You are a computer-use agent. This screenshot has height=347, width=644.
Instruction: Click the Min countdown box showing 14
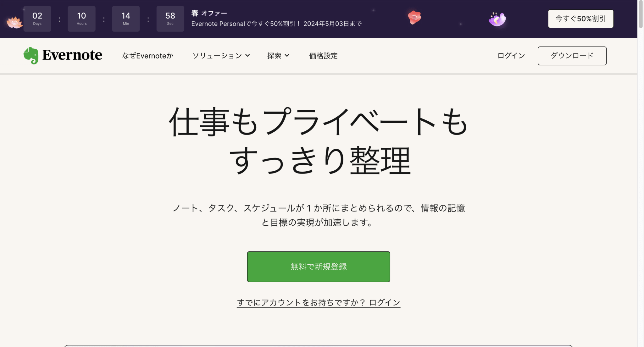tap(126, 19)
